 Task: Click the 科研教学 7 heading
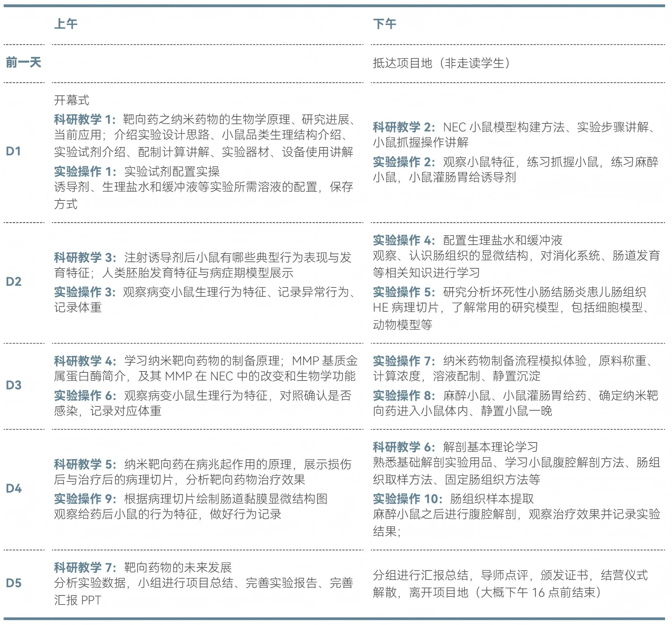84,567
